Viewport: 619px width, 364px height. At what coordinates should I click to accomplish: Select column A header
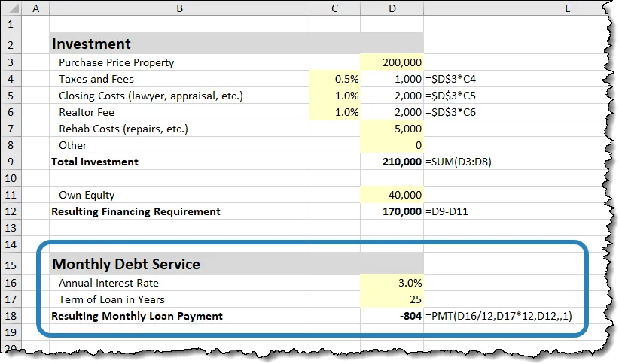coord(35,8)
